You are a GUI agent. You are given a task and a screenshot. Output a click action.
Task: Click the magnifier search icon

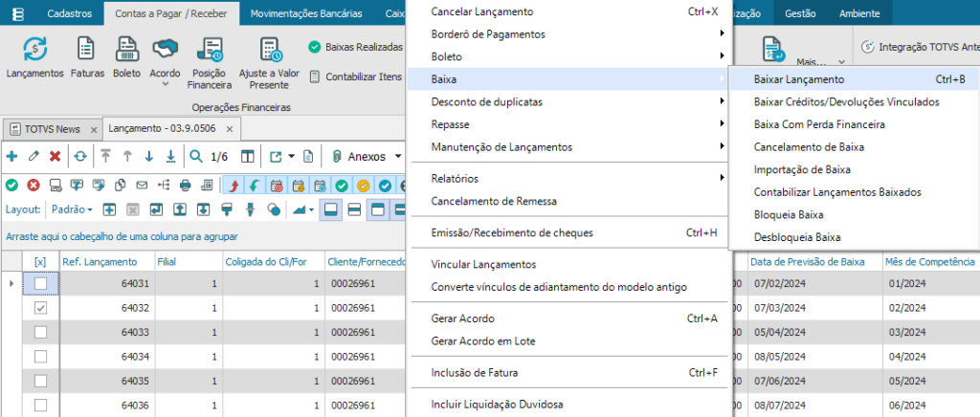coord(196,156)
